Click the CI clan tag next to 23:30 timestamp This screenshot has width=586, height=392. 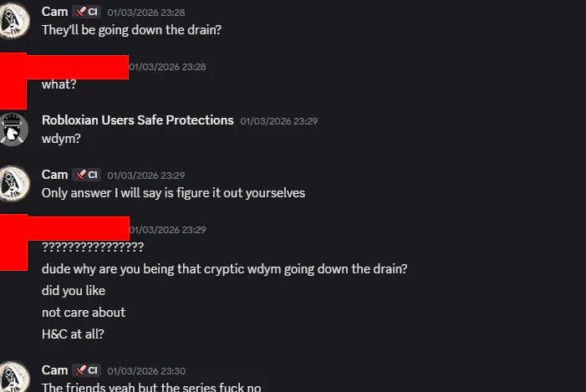(x=86, y=370)
